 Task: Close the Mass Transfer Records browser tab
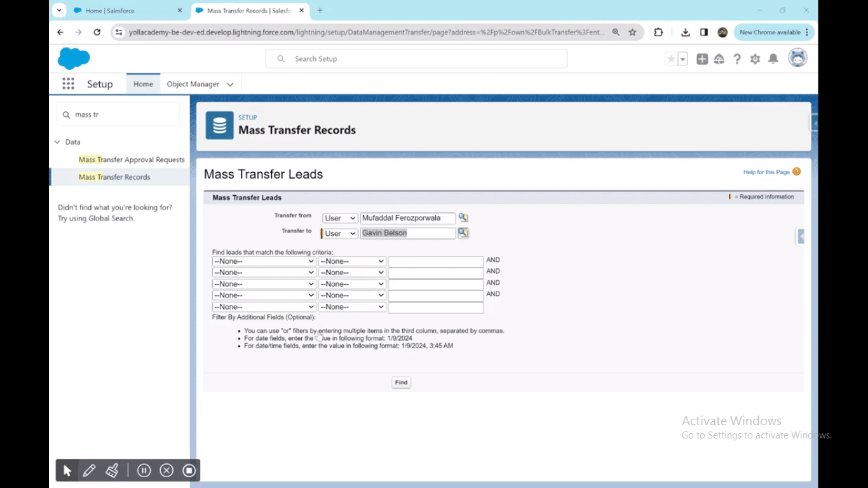pyautogui.click(x=301, y=10)
